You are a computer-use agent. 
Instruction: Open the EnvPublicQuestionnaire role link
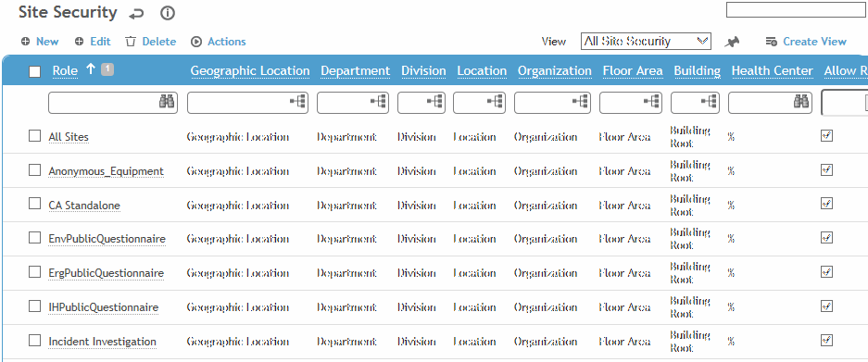click(107, 239)
